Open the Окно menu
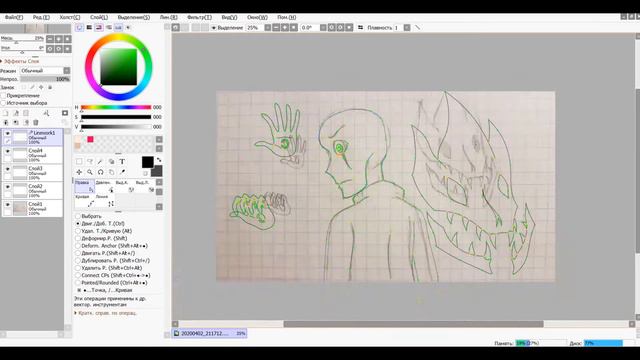640x360 pixels. click(257, 17)
